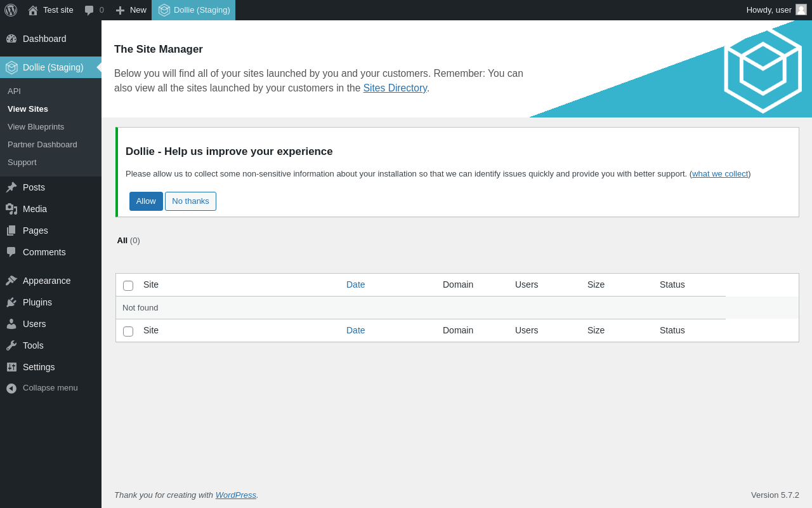Click the Tools wrench icon
The image size is (812, 508).
pos(11,345)
